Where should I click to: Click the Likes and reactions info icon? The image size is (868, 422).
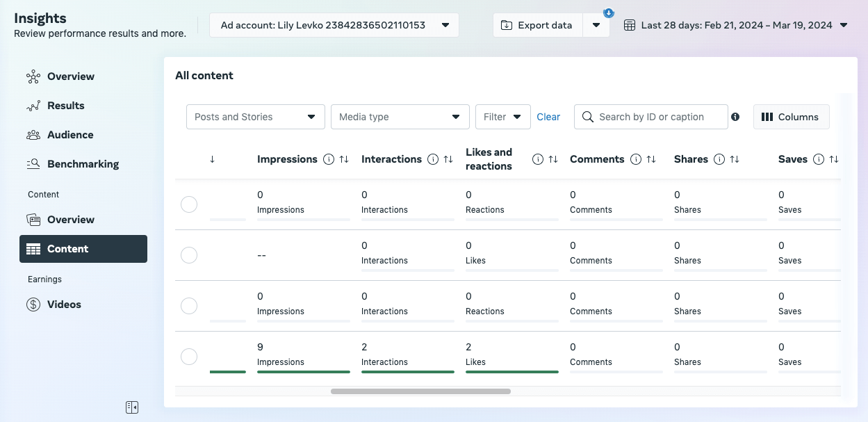coord(538,159)
